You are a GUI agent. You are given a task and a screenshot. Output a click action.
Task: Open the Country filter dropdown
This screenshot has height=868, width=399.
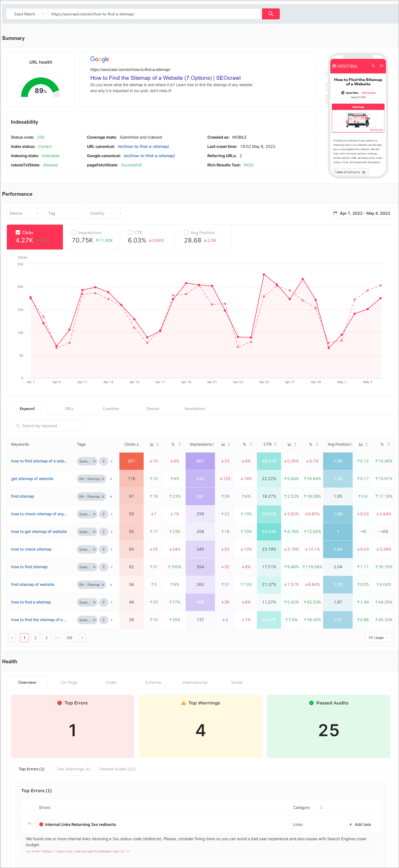pyautogui.click(x=105, y=213)
